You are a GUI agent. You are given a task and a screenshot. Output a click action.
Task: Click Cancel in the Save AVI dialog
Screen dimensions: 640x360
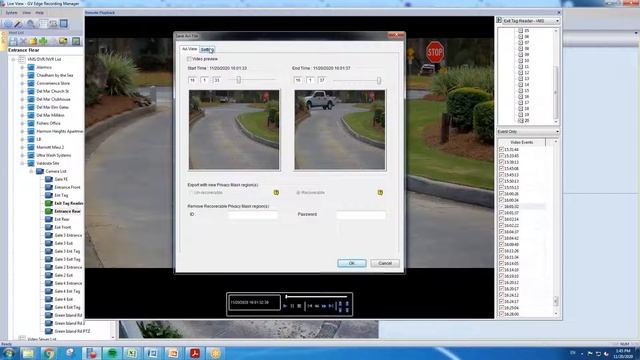pos(385,263)
